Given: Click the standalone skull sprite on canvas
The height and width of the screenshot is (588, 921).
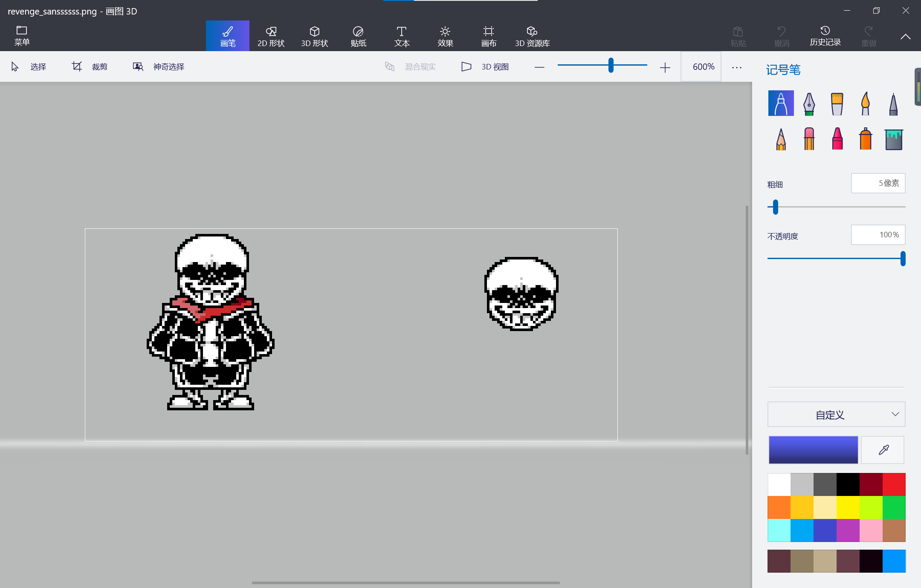Looking at the screenshot, I should [521, 294].
